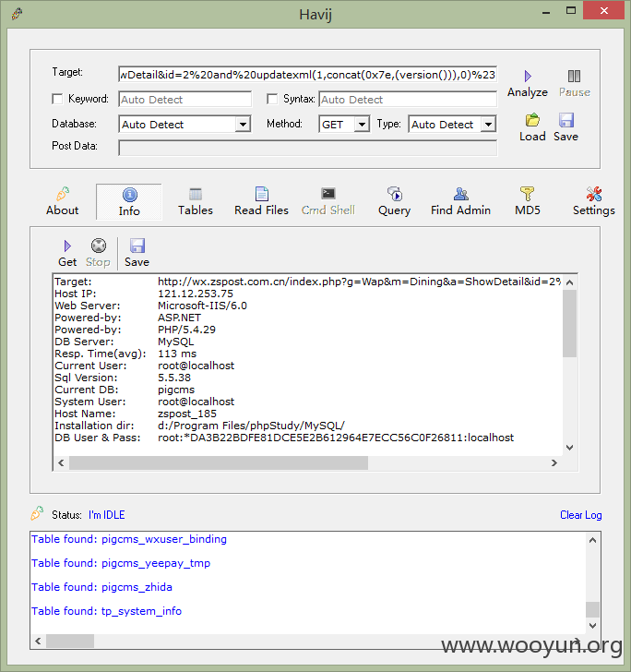
Task: Enable the Syntax checkbox
Action: click(272, 99)
